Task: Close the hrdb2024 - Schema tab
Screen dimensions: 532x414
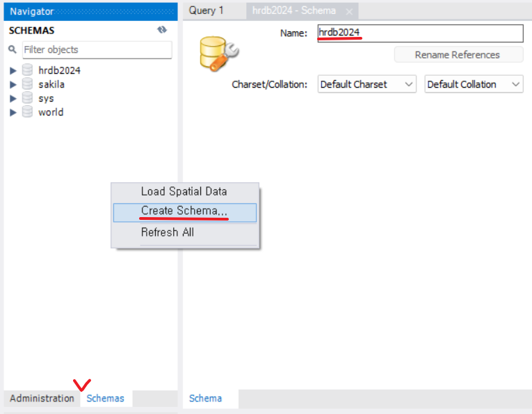Action: pyautogui.click(x=349, y=12)
